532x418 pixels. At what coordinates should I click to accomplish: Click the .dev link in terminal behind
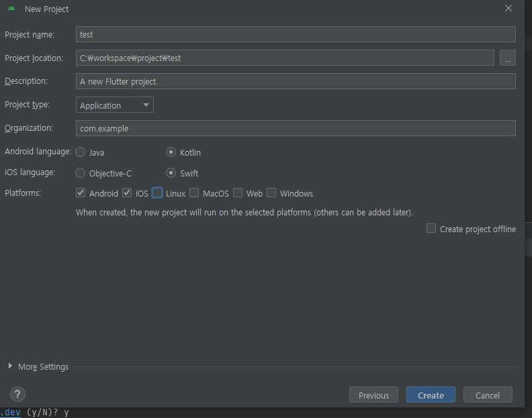[x=11, y=412]
